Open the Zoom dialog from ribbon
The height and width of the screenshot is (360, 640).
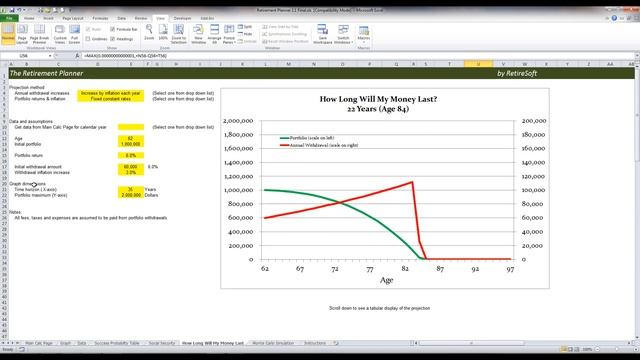coord(149,33)
